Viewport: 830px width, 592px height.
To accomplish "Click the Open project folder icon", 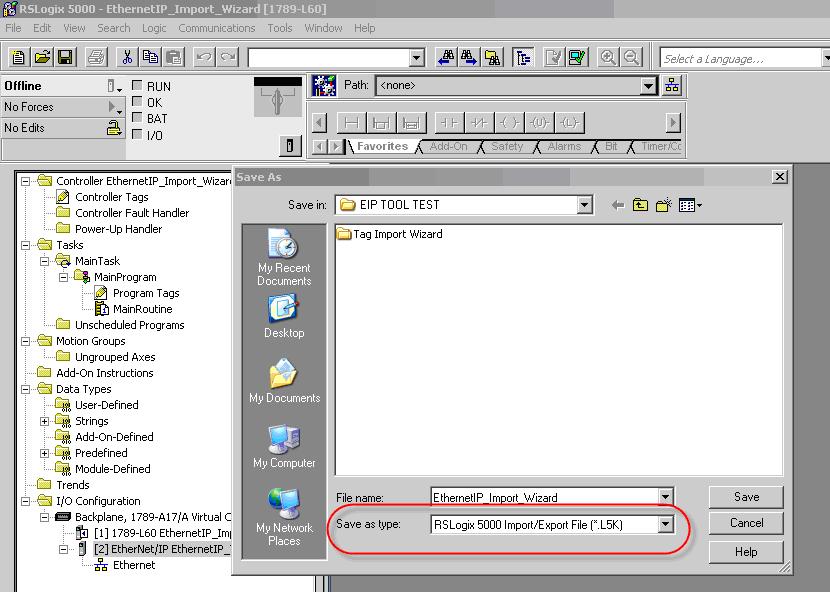I will (42, 57).
